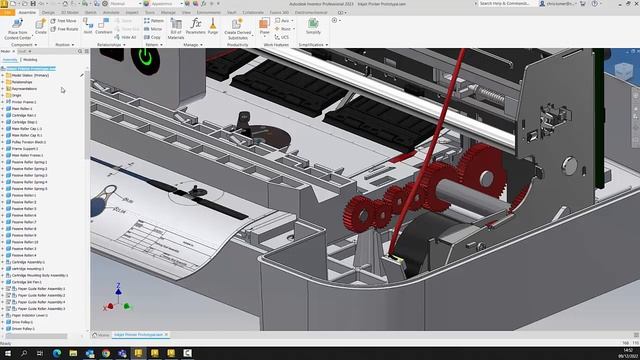Switch to the Modeling browser view
Viewport: 640px width, 360px height.
(x=30, y=60)
